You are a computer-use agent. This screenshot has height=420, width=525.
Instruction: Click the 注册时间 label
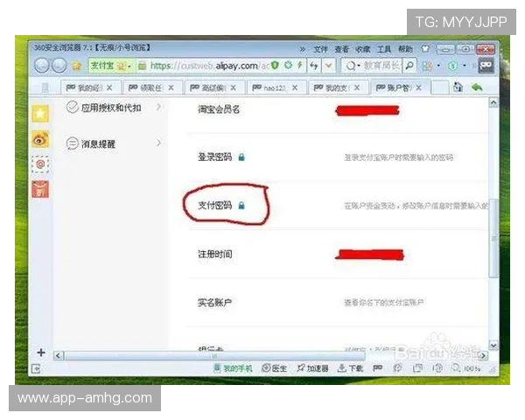[215, 254]
